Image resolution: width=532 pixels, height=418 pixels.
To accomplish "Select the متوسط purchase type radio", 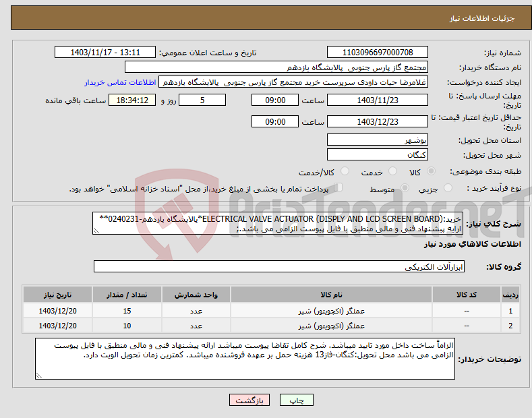I will (x=405, y=187).
